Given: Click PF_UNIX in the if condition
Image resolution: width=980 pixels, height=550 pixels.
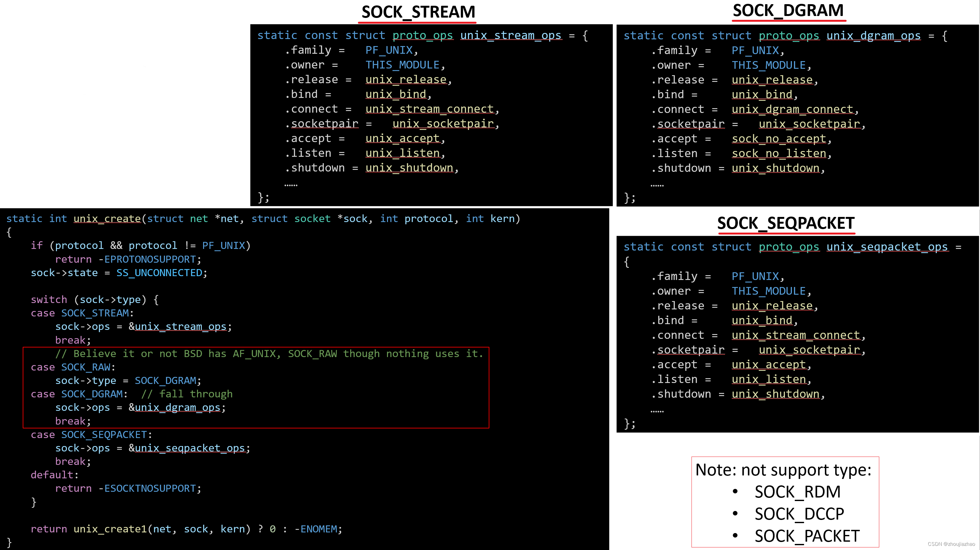Looking at the screenshot, I should tap(224, 245).
